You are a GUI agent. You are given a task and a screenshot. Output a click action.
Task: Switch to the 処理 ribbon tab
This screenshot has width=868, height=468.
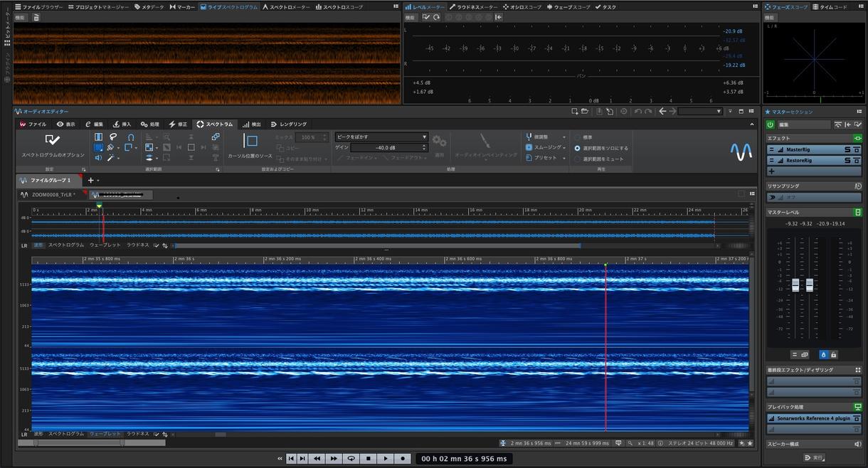149,124
